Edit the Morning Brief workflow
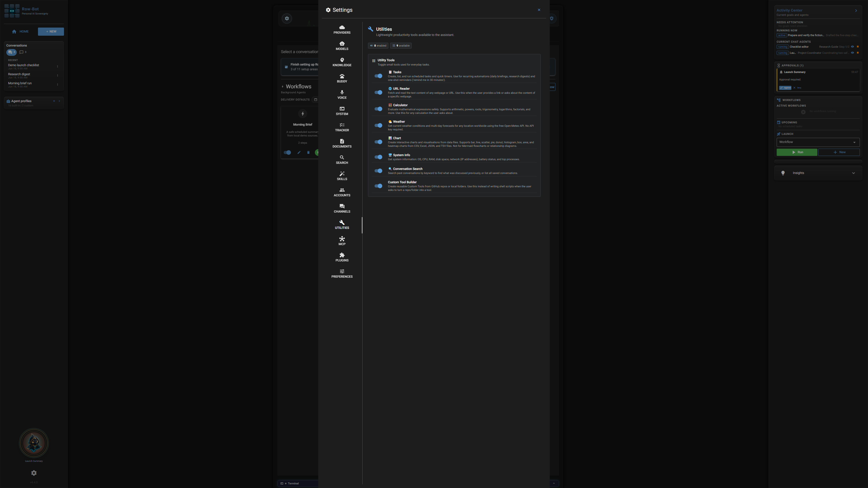868x488 pixels. [299, 152]
